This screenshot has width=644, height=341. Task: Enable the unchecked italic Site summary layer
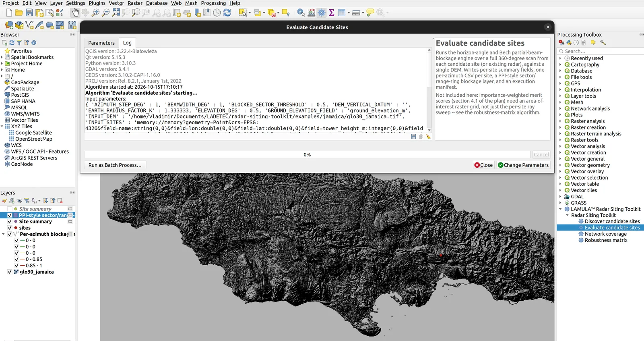pyautogui.click(x=10, y=209)
